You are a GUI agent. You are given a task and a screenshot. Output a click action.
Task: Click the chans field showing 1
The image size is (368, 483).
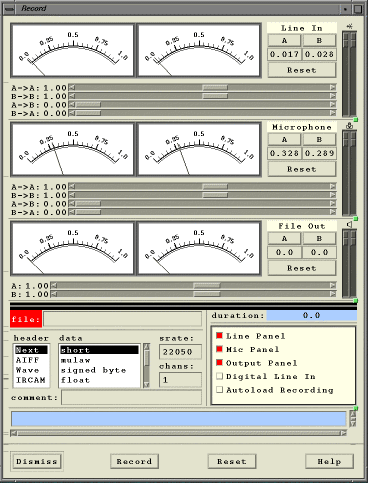pyautogui.click(x=180, y=380)
